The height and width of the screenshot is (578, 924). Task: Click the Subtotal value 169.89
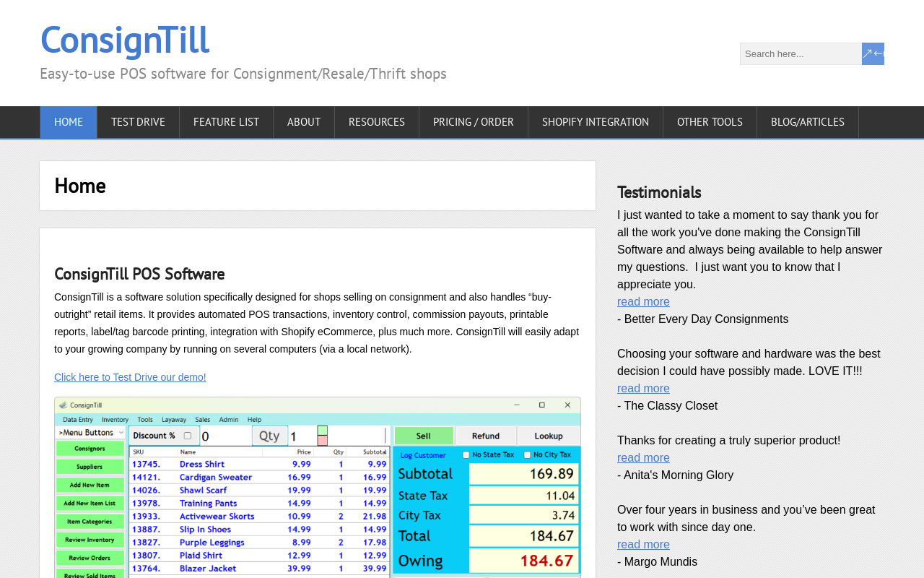(523, 474)
